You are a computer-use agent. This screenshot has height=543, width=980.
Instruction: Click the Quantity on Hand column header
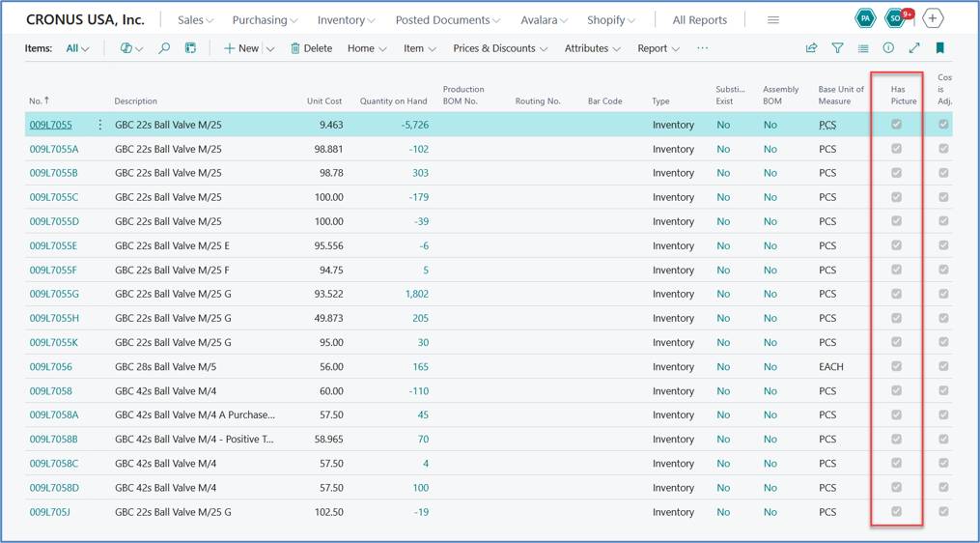[x=393, y=101]
